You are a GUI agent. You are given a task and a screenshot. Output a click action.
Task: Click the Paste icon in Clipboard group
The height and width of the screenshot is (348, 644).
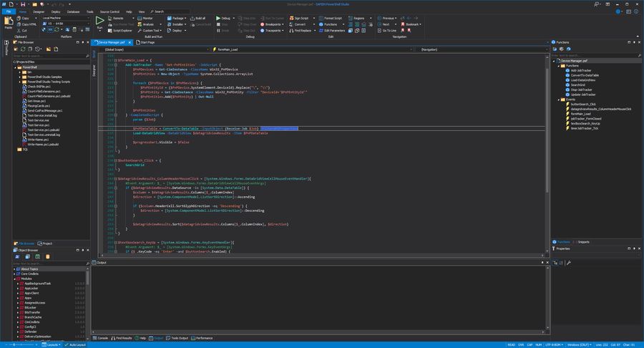[8, 22]
